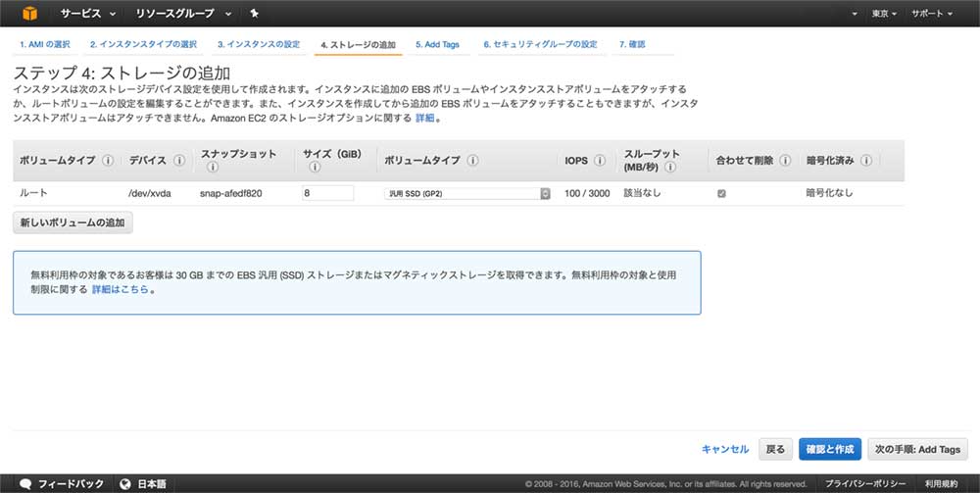Toggle the 合わせて削除 checkbox for root volume
Viewport: 980px width, 493px height.
[x=722, y=194]
